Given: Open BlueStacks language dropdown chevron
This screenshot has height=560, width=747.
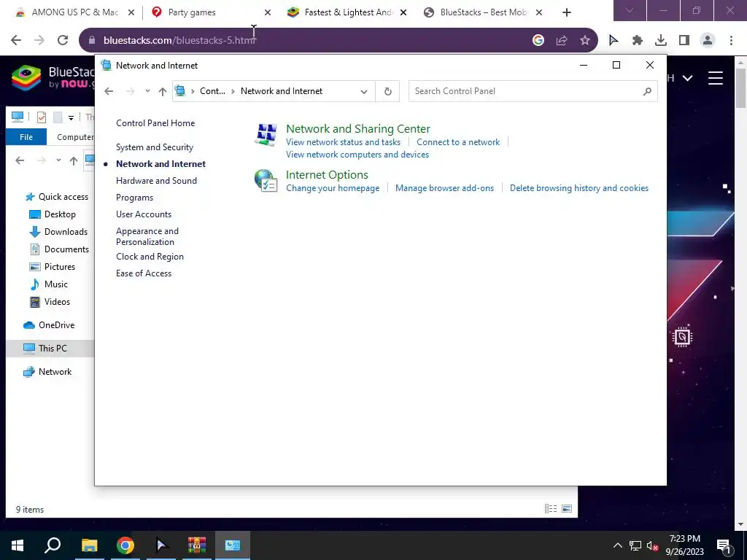Looking at the screenshot, I should pyautogui.click(x=687, y=78).
